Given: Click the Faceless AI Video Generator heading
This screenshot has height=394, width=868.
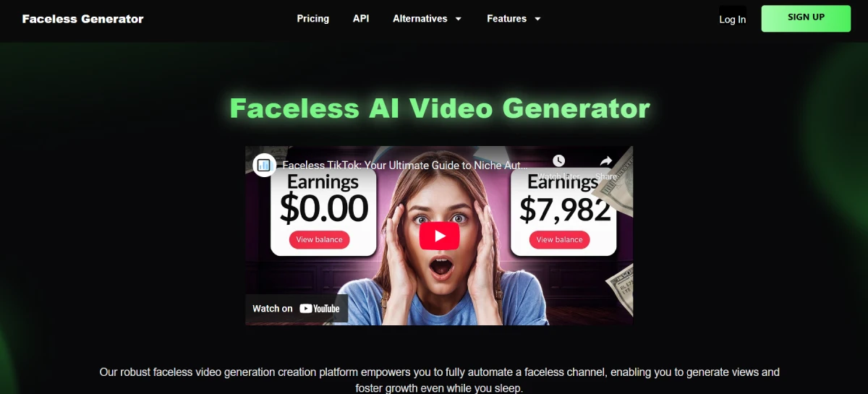Looking at the screenshot, I should [x=440, y=108].
